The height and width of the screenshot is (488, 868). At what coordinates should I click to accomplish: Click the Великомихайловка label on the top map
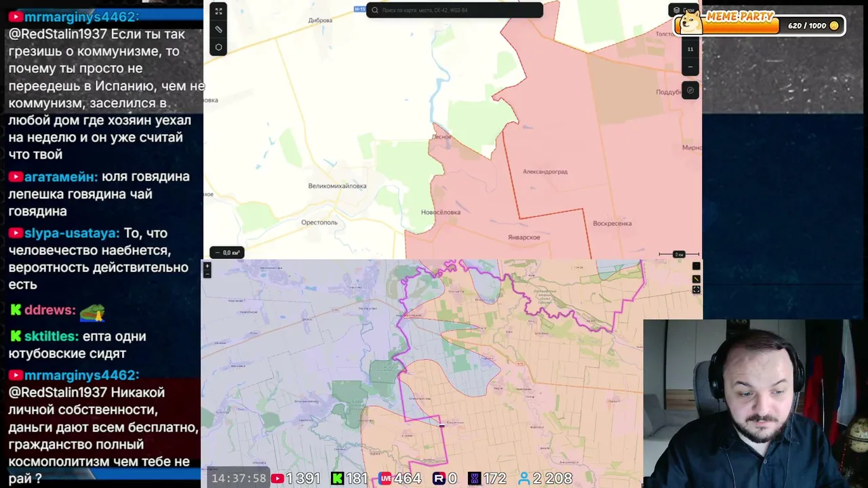(x=337, y=186)
